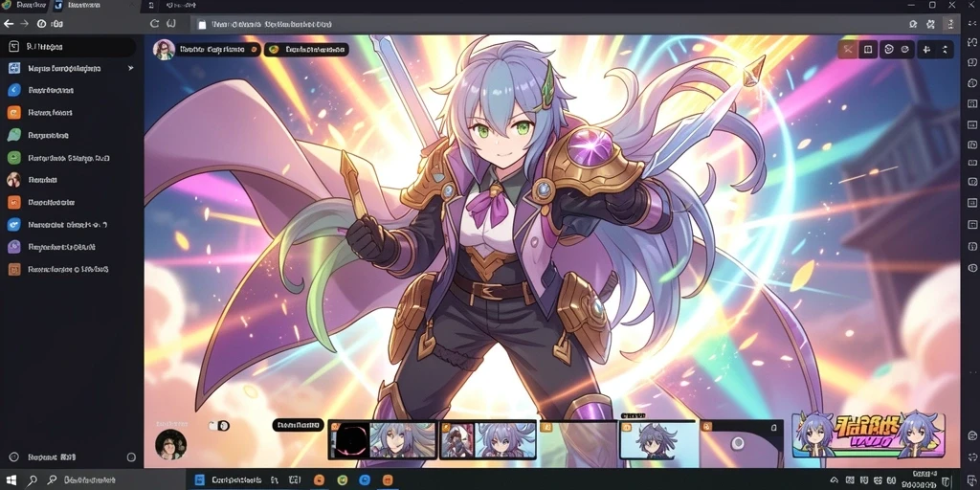Show hidden system tray icons caret

834,480
